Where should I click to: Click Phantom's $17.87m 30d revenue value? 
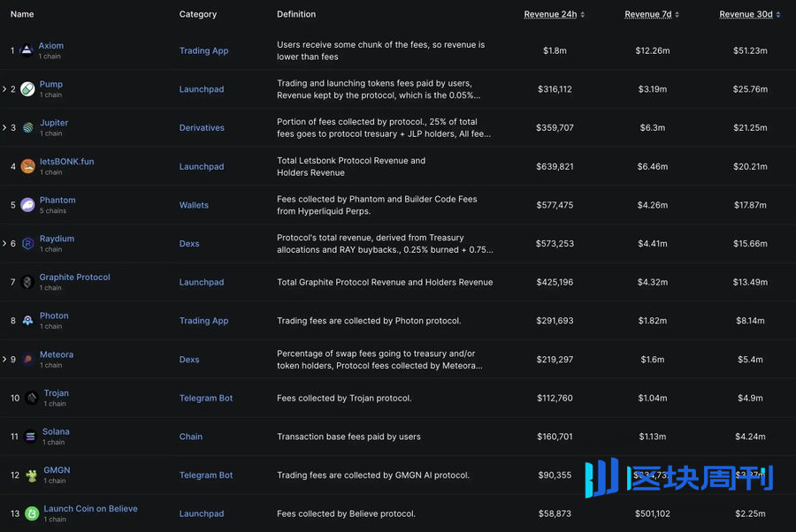pos(750,205)
